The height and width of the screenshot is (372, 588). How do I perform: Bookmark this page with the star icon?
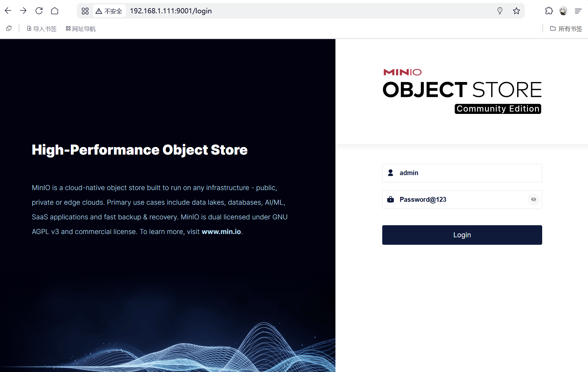[516, 11]
